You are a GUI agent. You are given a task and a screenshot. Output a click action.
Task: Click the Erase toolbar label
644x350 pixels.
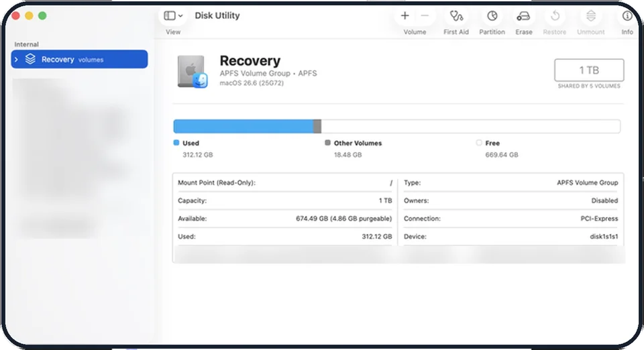tap(524, 32)
